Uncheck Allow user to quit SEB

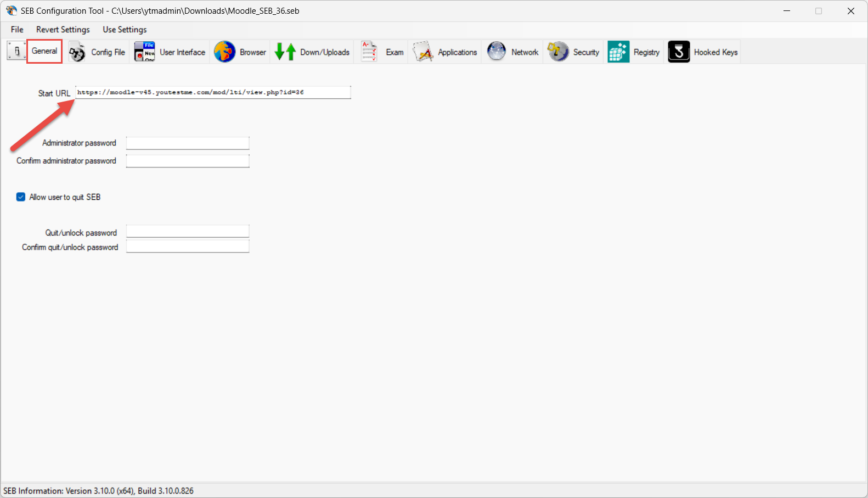pyautogui.click(x=21, y=197)
